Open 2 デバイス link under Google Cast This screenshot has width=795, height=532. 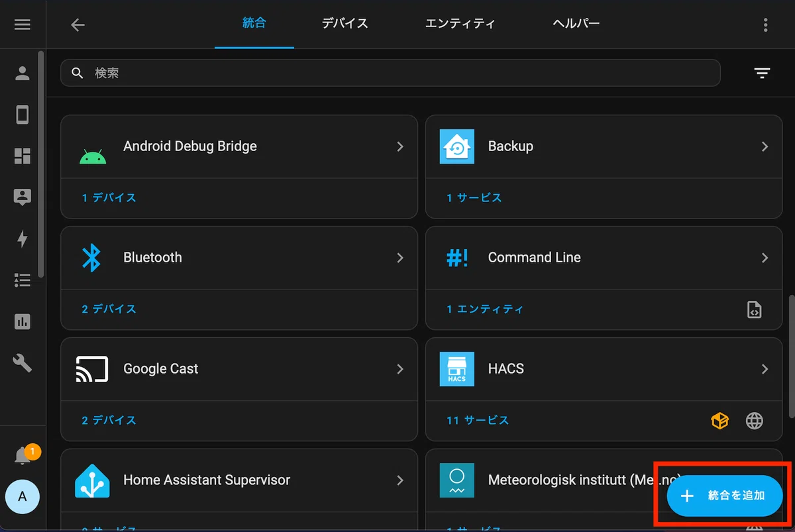(109, 421)
